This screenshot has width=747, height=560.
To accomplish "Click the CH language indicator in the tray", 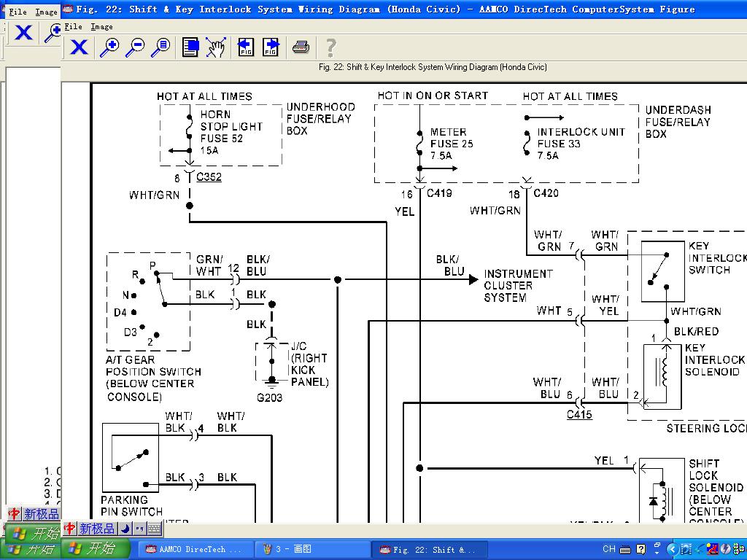I will tap(609, 549).
